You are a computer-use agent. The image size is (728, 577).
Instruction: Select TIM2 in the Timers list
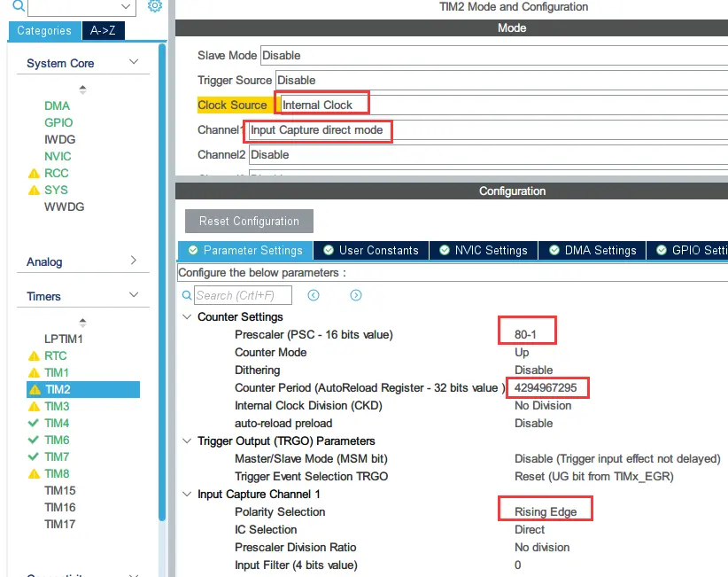click(58, 389)
